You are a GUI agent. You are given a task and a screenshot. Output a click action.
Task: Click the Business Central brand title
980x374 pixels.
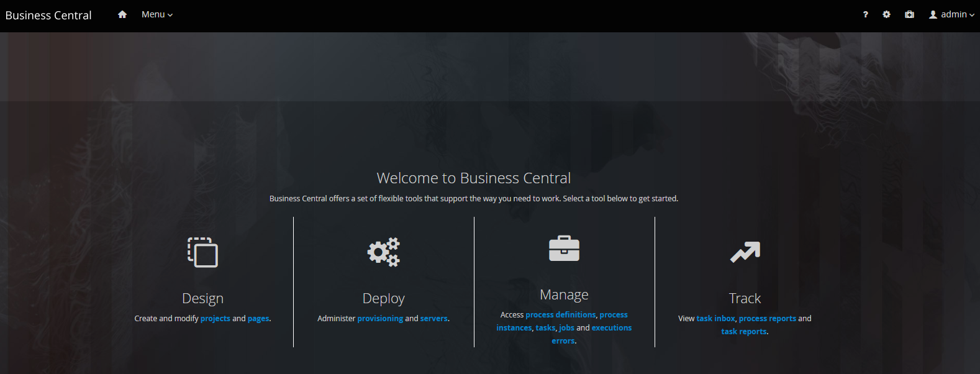[48, 16]
